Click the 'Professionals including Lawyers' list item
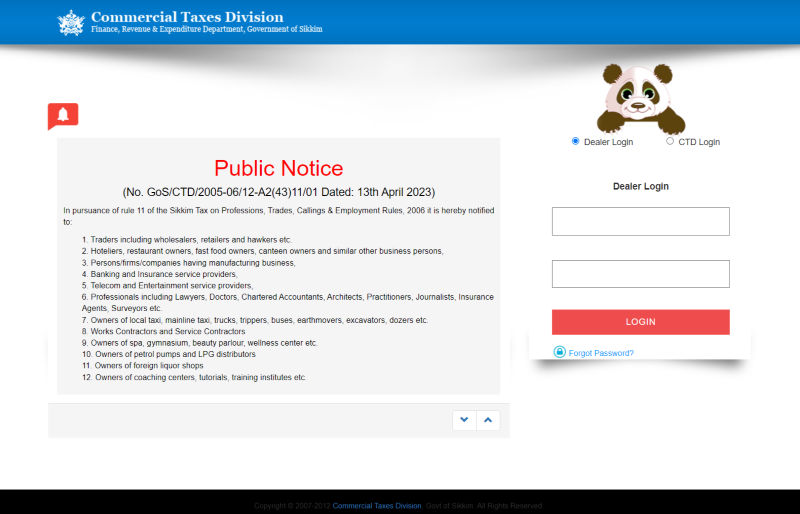The width and height of the screenshot is (800, 514). 288,303
